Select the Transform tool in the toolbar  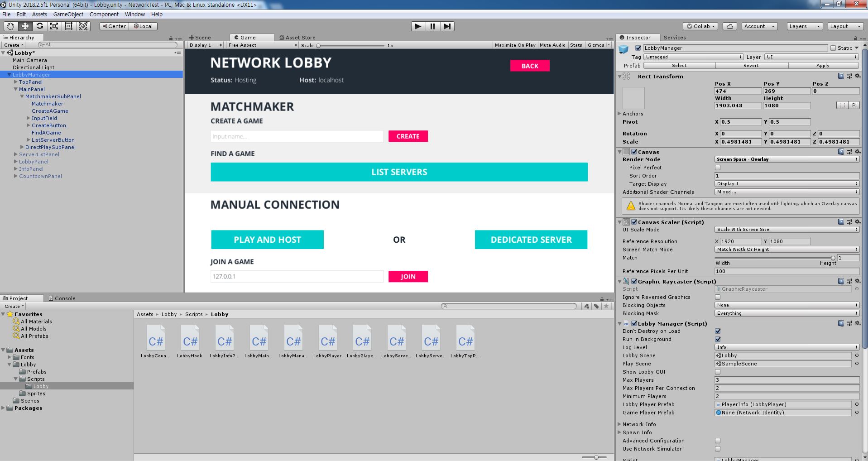tap(83, 26)
